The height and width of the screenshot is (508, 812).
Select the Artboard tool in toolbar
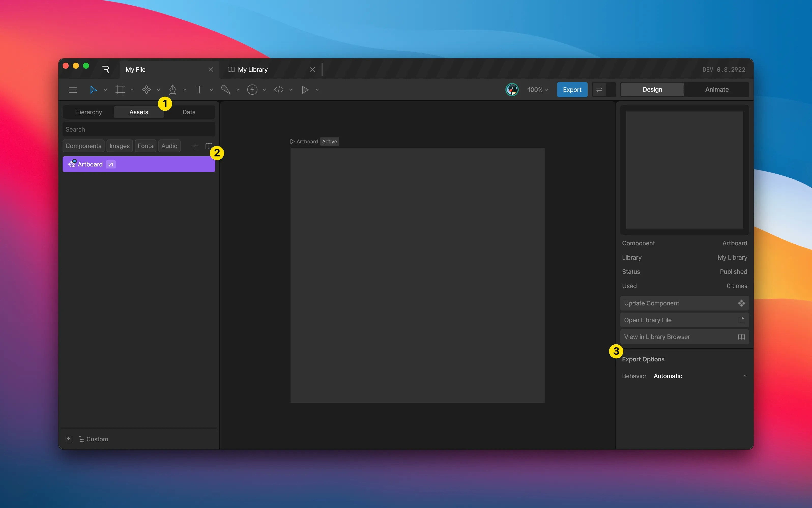click(120, 90)
